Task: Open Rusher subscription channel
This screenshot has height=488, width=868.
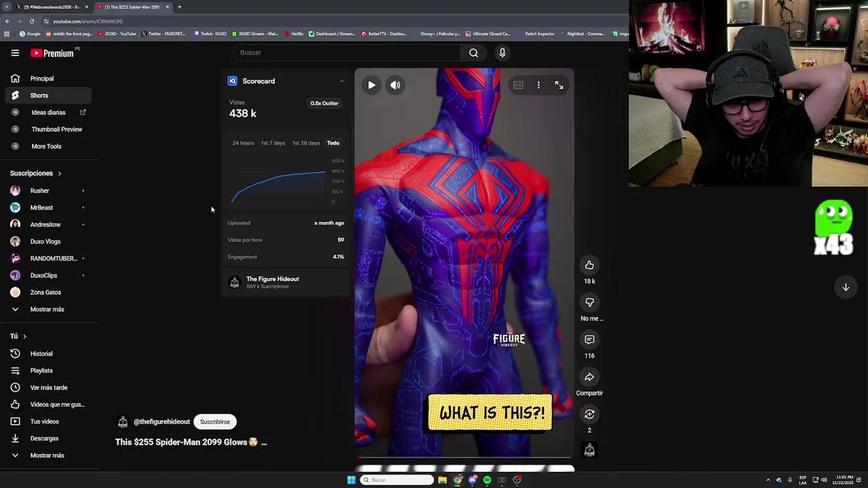Action: click(x=47, y=190)
